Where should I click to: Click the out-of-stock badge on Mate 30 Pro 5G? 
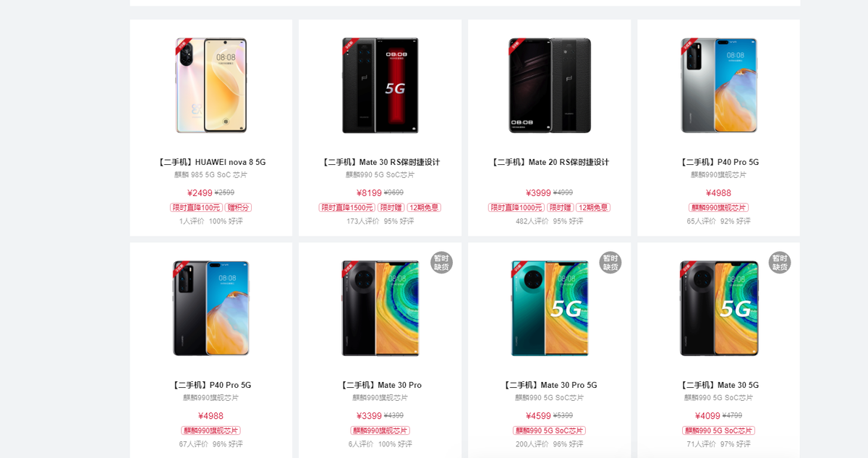pyautogui.click(x=610, y=263)
